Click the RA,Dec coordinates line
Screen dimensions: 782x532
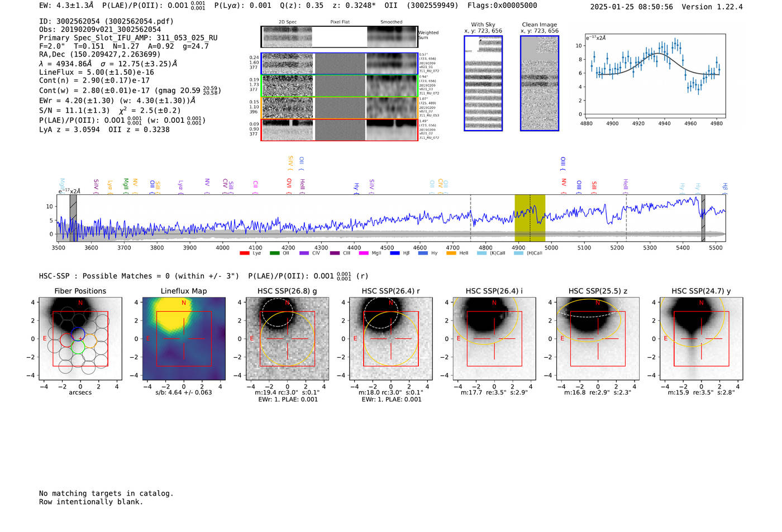tap(99, 54)
